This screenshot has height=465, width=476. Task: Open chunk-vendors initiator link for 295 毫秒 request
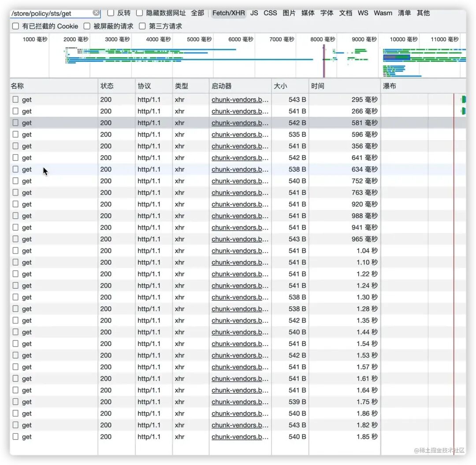240,100
